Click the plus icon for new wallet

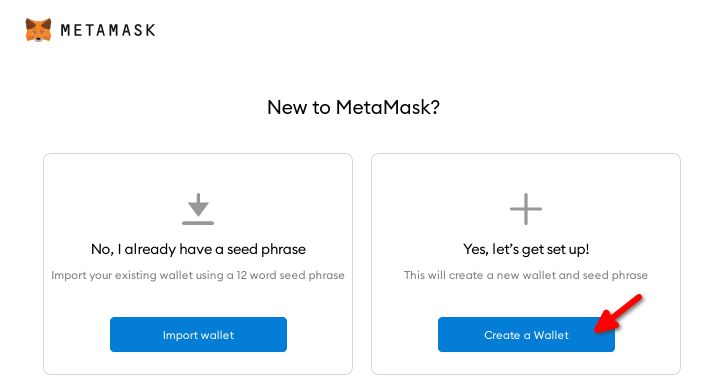pos(526,209)
